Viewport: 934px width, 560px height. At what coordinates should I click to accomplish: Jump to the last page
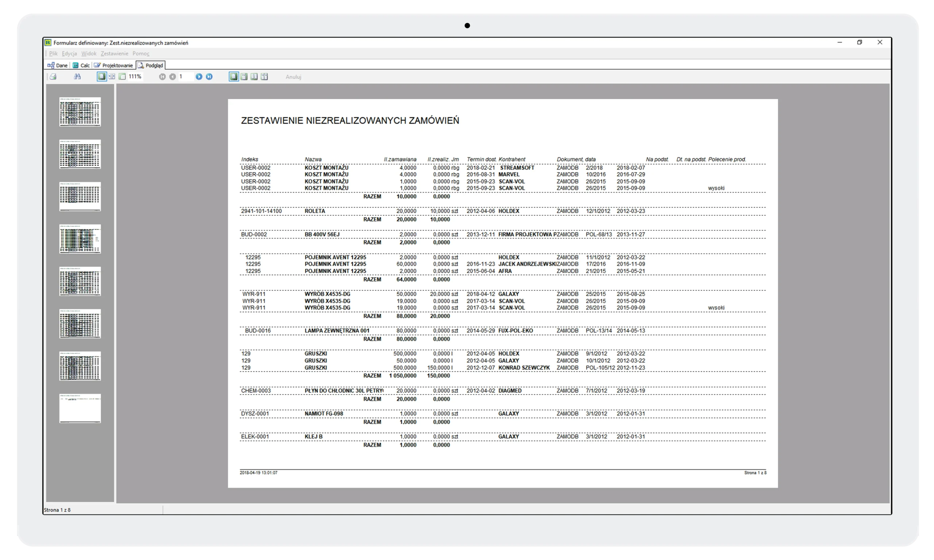click(209, 77)
